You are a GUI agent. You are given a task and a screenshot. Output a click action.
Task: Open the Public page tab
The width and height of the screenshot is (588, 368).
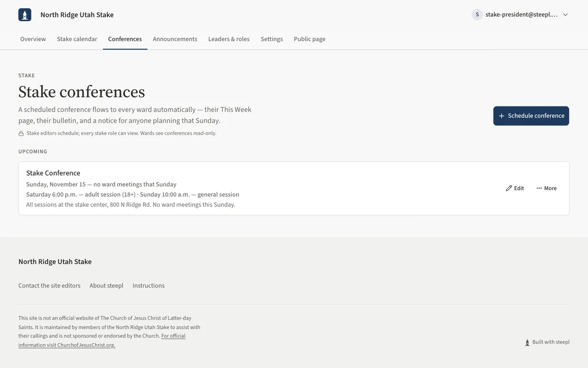point(310,39)
